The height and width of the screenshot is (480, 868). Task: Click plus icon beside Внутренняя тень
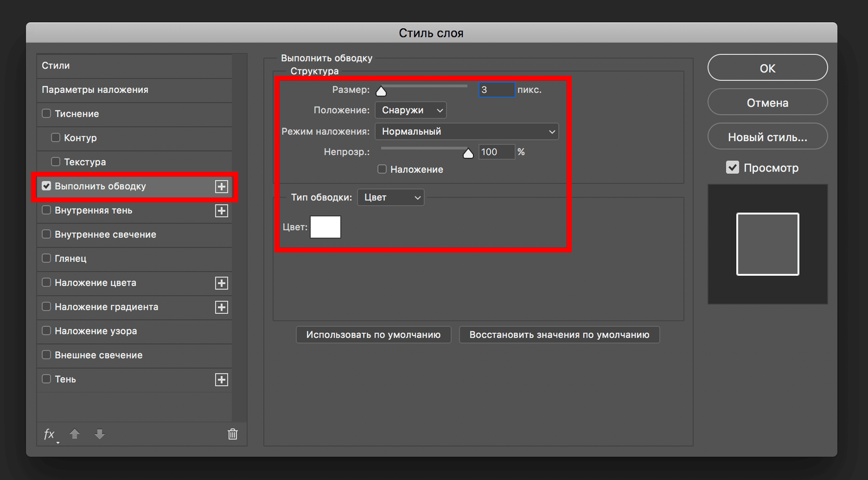click(221, 211)
